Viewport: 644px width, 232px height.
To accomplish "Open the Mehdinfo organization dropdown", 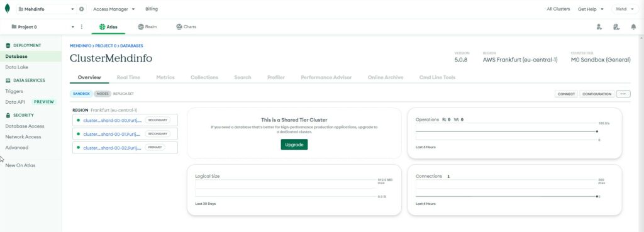I will pos(47,9).
